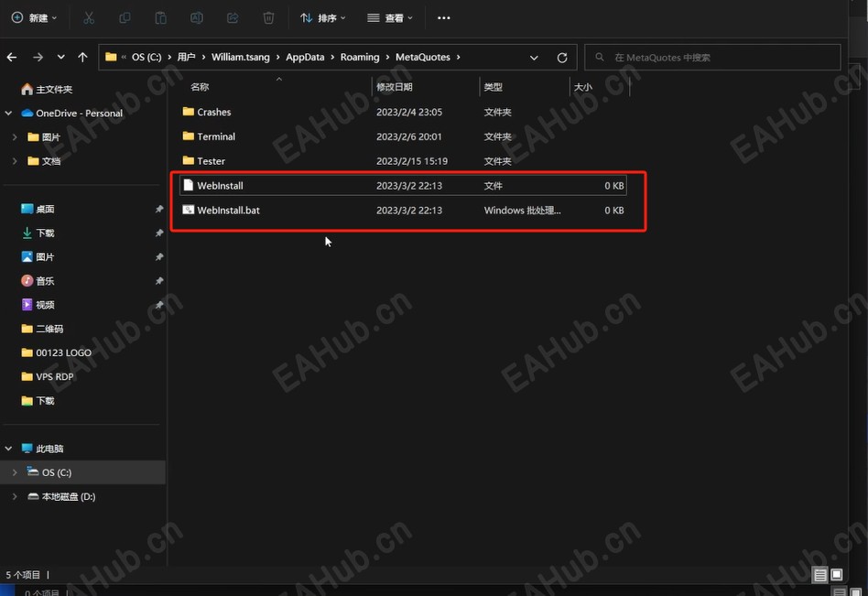Open VPS RDP folder in sidebar
This screenshot has height=596, width=868.
coord(47,377)
